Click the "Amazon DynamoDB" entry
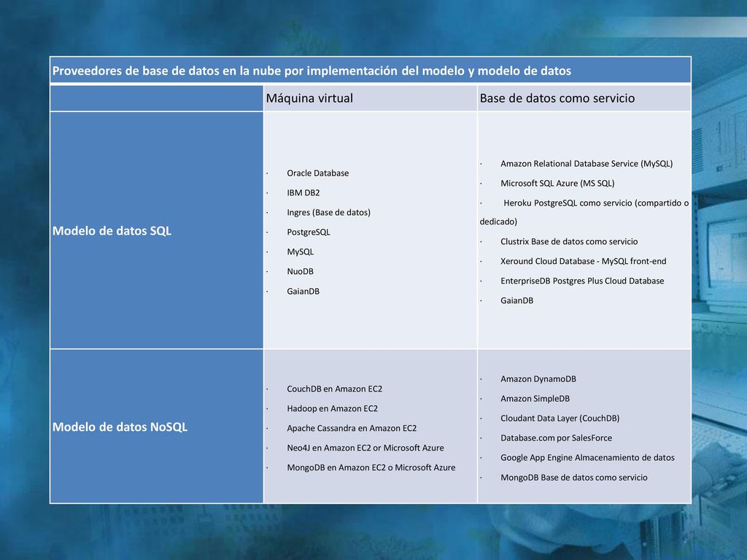 coord(538,379)
